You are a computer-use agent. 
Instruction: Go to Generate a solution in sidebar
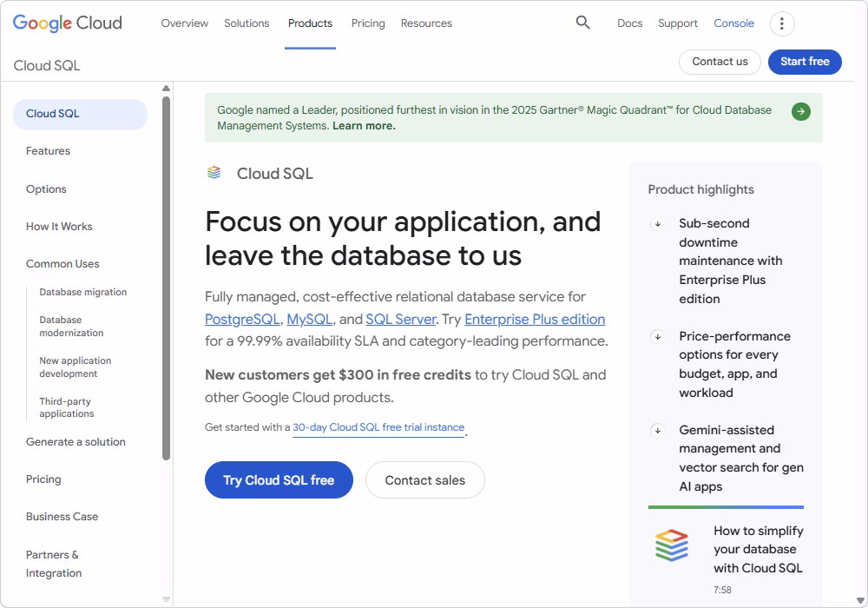pos(76,442)
